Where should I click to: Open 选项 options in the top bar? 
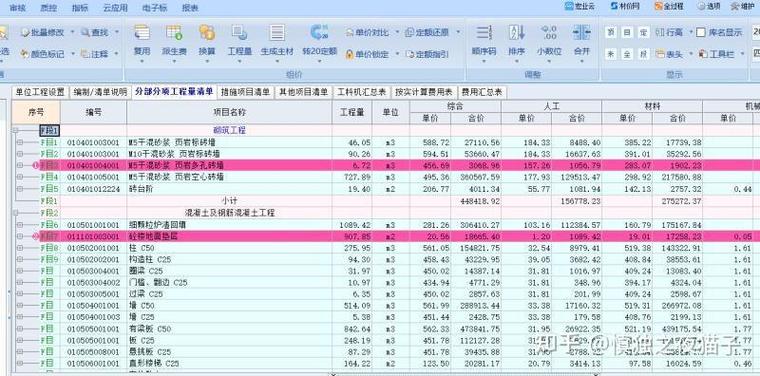point(710,6)
